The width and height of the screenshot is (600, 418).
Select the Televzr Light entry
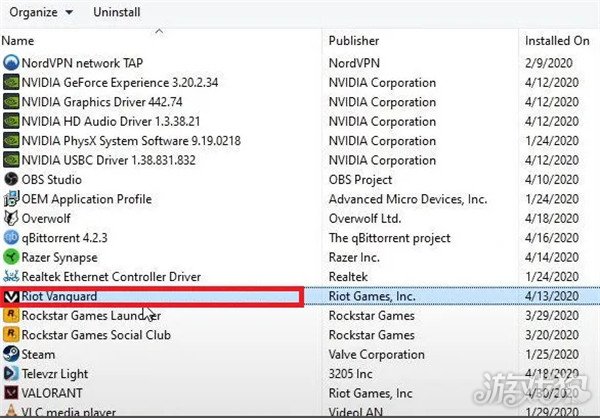[x=55, y=374]
